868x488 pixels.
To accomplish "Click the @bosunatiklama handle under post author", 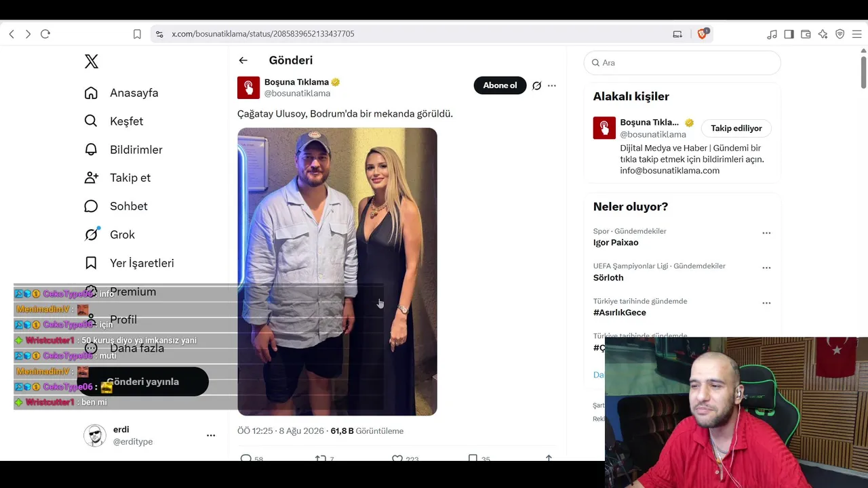I will click(x=297, y=94).
